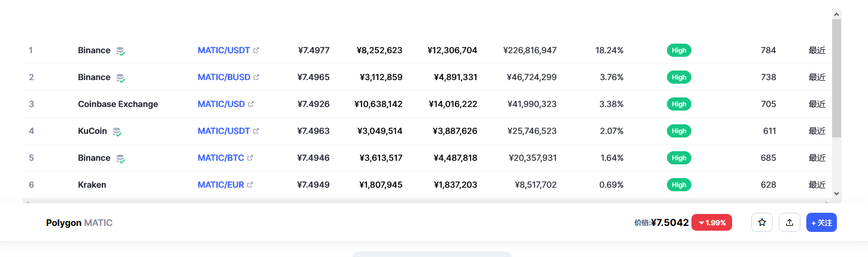
Task: Open the MATIC/USDT pair on Binance
Action: [x=224, y=50]
